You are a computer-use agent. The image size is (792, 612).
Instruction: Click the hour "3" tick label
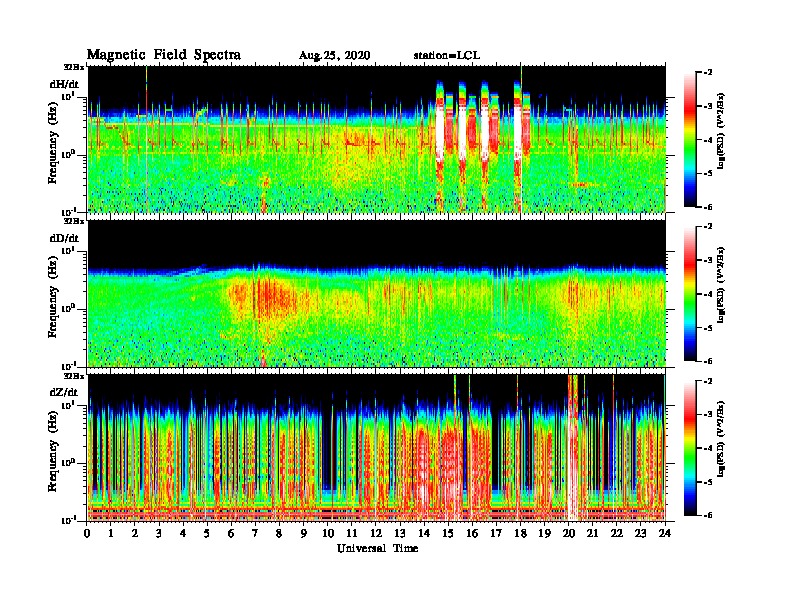point(159,533)
